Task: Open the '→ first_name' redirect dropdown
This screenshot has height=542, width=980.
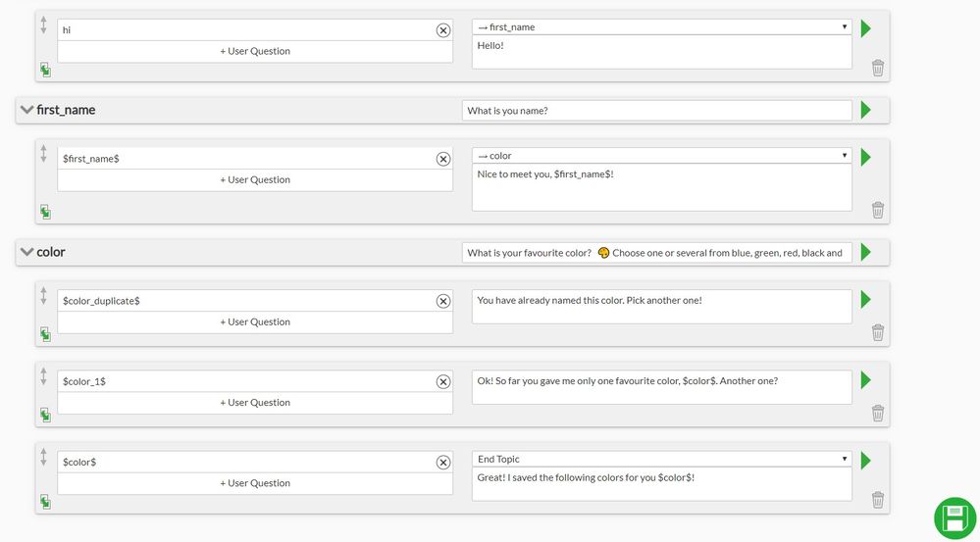Action: (x=662, y=26)
